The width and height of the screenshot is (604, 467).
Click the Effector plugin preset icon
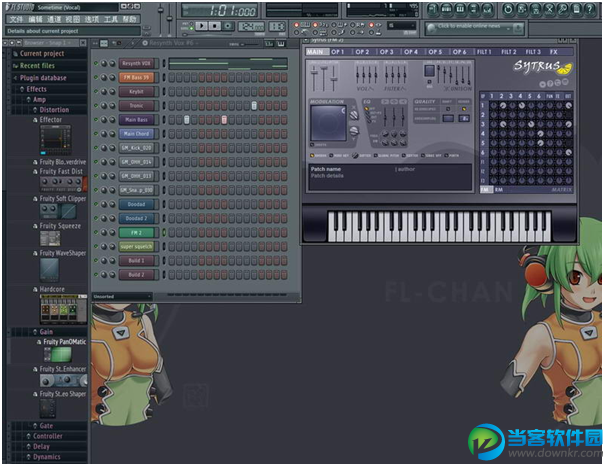tap(55, 140)
